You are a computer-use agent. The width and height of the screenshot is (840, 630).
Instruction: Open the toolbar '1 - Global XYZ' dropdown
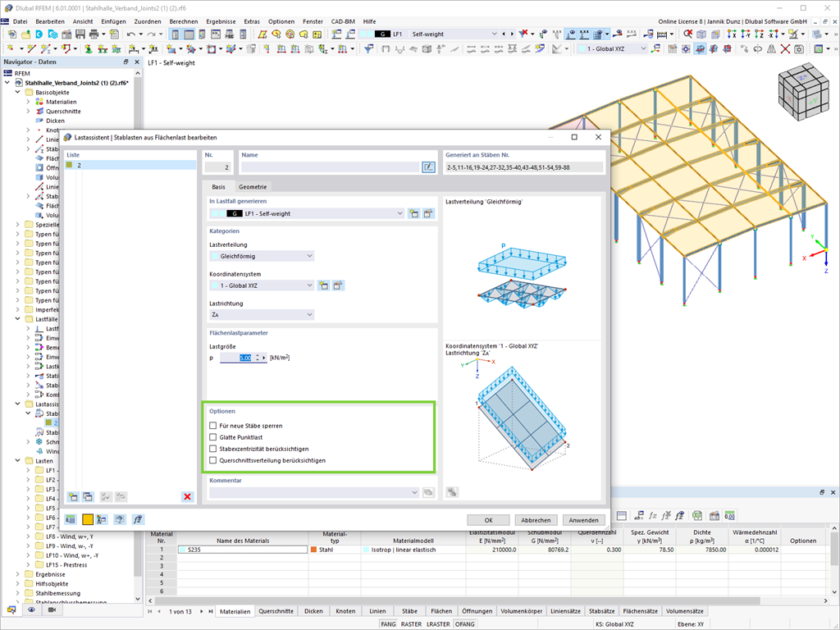pyautogui.click(x=612, y=48)
